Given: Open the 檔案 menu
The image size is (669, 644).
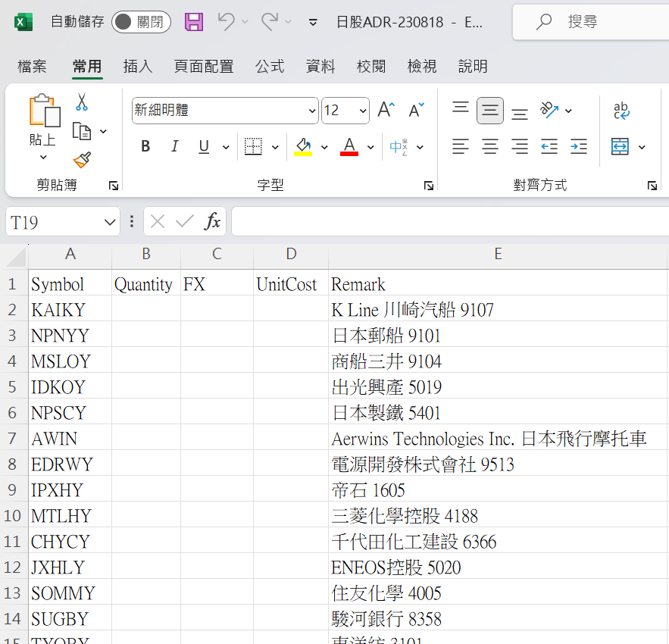Looking at the screenshot, I should (32, 67).
